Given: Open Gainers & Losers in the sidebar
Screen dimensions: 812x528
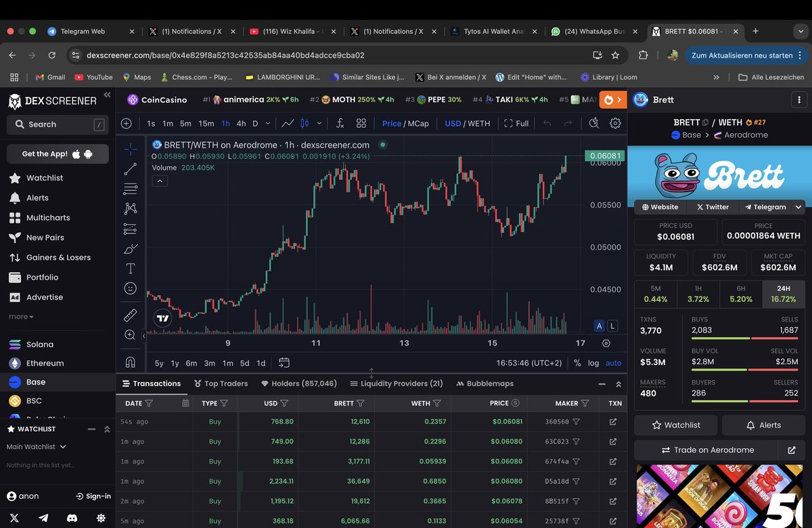Looking at the screenshot, I should tap(58, 257).
